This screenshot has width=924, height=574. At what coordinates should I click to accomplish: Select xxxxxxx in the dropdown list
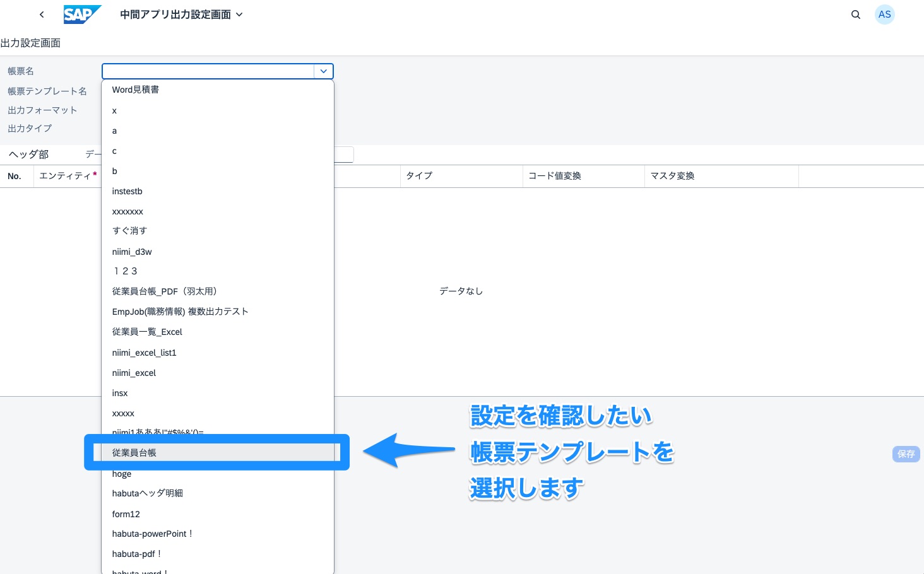(218, 211)
